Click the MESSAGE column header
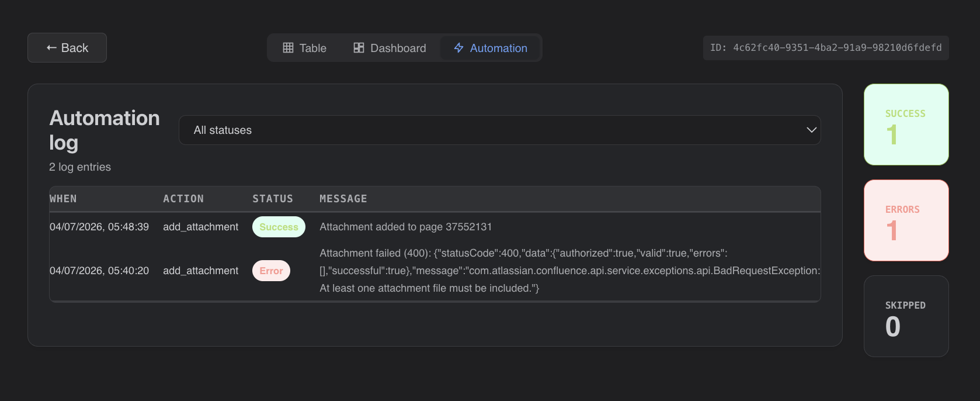The width and height of the screenshot is (980, 401). tap(343, 199)
